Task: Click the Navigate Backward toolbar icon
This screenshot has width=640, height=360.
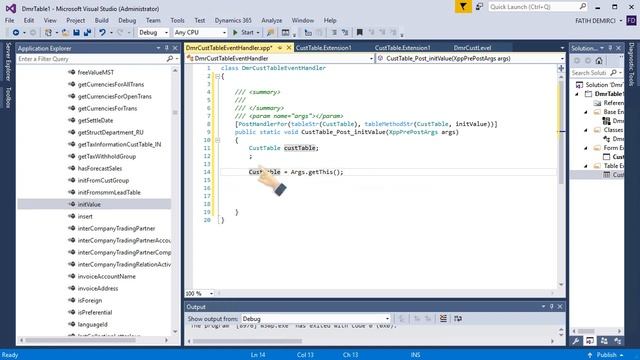Action: pos(16,32)
